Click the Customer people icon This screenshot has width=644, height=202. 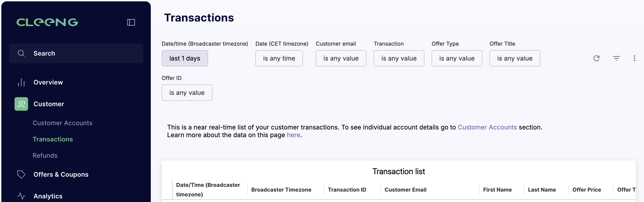21,104
